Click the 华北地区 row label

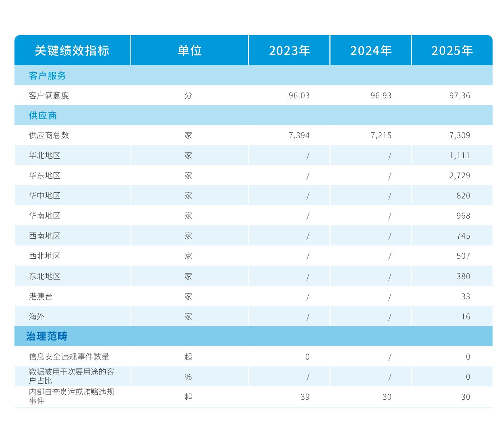pyautogui.click(x=45, y=155)
